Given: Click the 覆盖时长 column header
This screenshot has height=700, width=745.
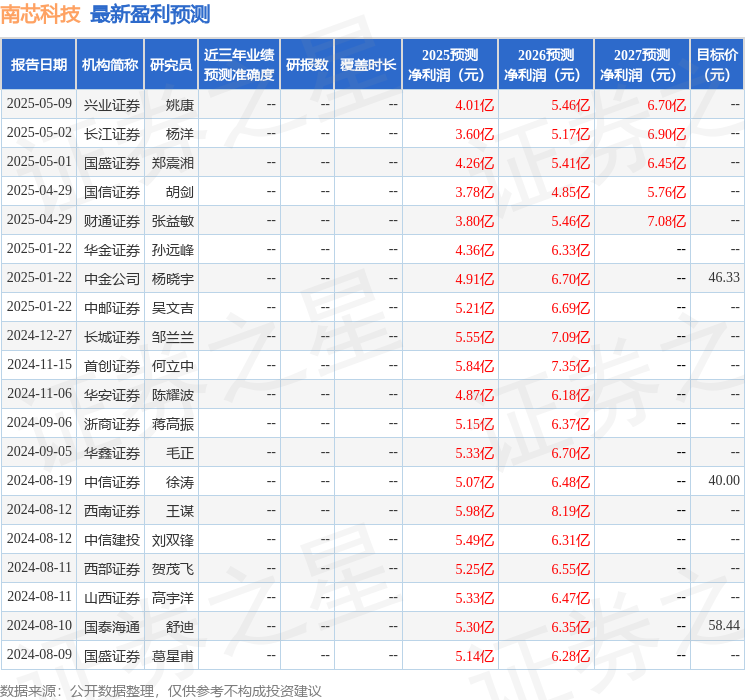Looking at the screenshot, I should [x=368, y=64].
